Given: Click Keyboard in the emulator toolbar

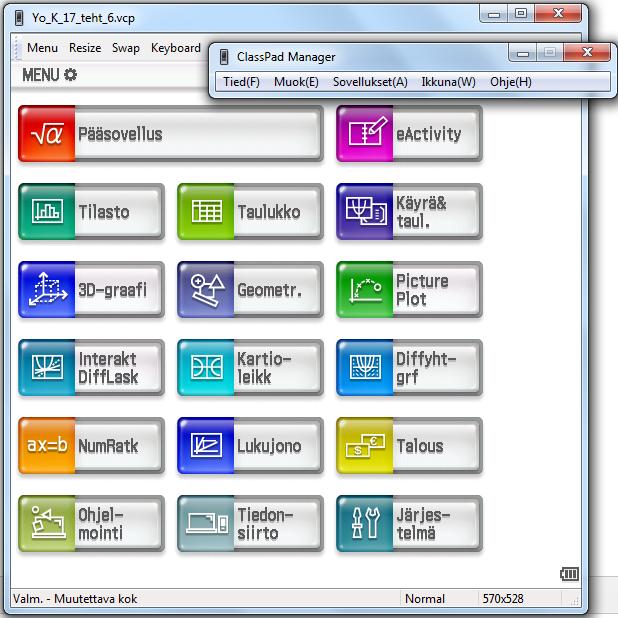Looking at the screenshot, I should click(x=176, y=48).
